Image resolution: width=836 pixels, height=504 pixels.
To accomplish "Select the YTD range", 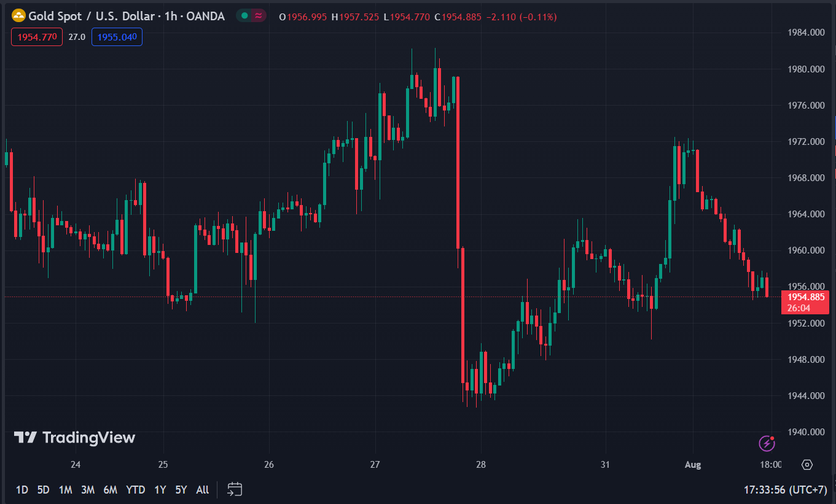I will coord(135,490).
